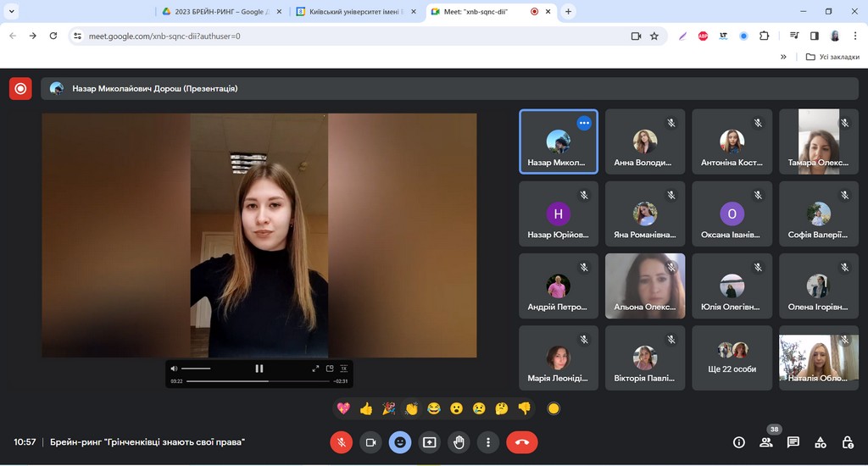The width and height of the screenshot is (868, 466).
Task: Open the Усі закладки bookmarks folder
Action: click(x=831, y=57)
